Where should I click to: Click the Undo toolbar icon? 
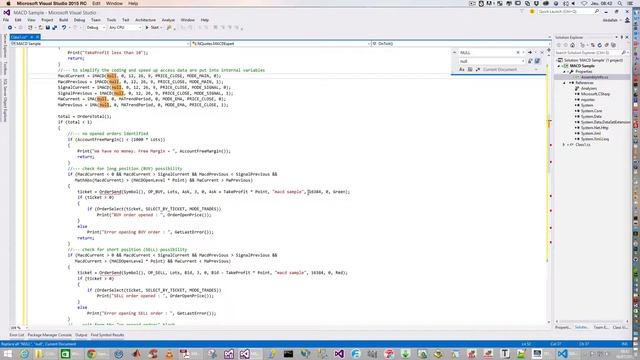click(x=64, y=27)
